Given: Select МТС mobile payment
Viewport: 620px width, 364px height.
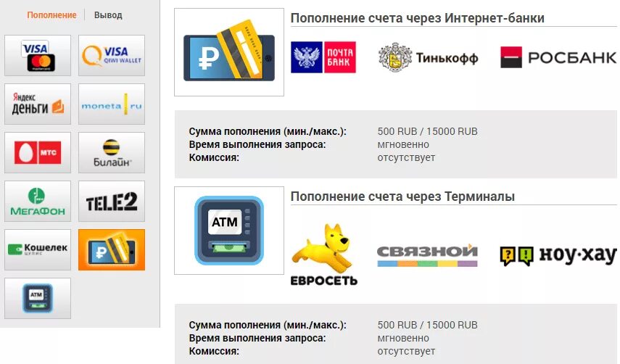Looking at the screenshot, I should pyautogui.click(x=38, y=152).
